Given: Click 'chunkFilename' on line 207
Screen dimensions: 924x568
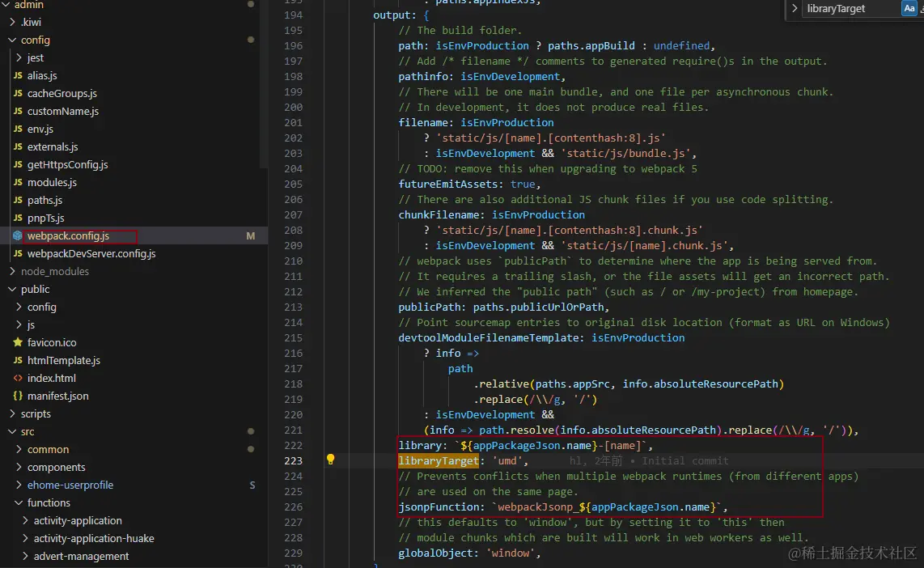Looking at the screenshot, I should pyautogui.click(x=439, y=214).
